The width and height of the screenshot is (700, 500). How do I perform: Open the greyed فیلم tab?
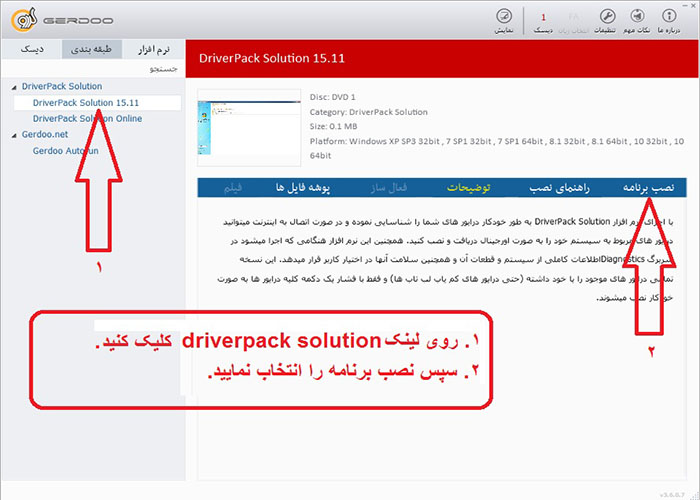[x=233, y=188]
